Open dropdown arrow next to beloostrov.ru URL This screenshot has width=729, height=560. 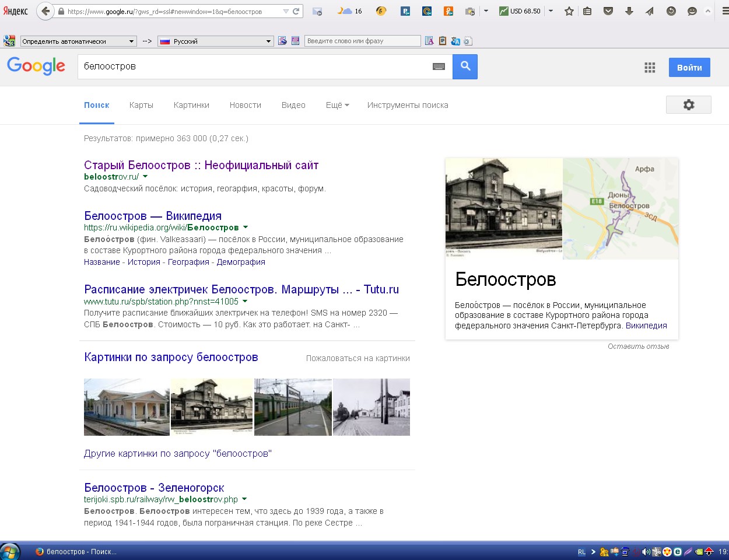pyautogui.click(x=145, y=176)
